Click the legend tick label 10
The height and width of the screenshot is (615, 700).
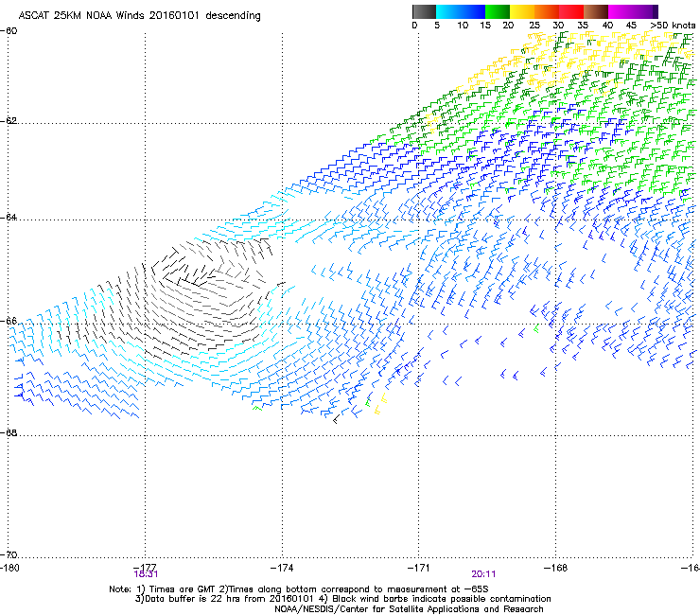463,26
